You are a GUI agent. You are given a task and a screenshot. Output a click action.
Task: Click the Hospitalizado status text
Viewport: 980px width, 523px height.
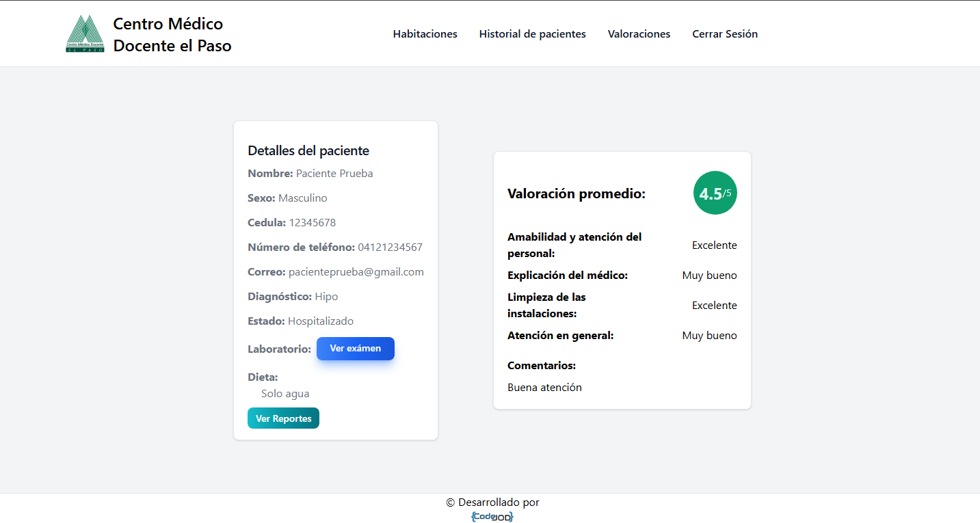(320, 321)
